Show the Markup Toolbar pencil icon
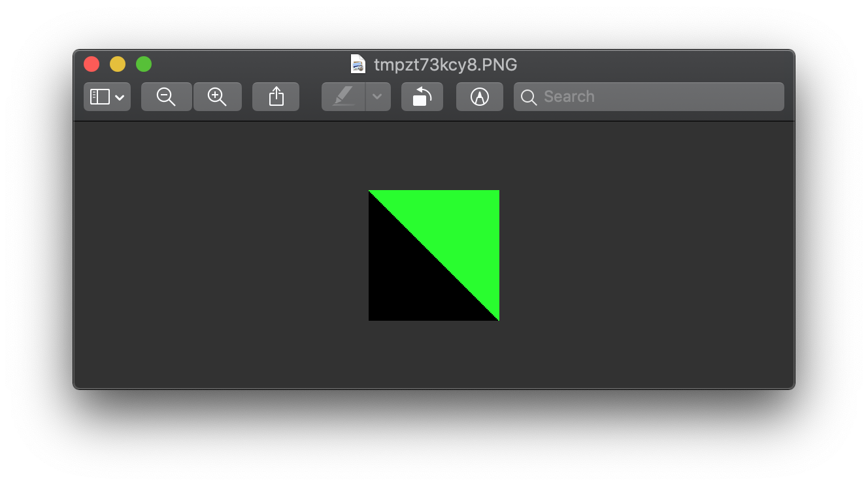Viewport: 868px width, 486px height. tap(479, 96)
